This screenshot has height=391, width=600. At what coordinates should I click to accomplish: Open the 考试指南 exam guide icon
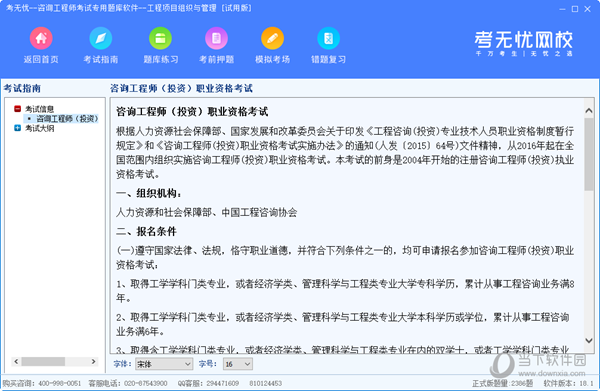pos(101,38)
